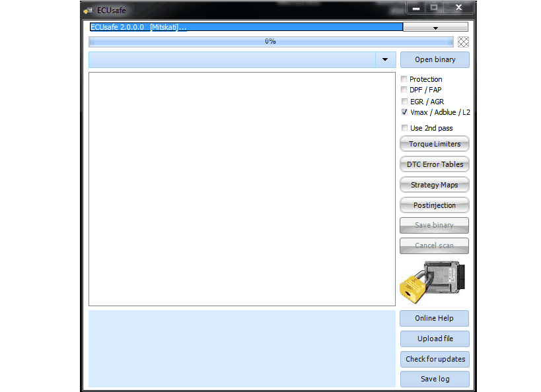
Task: Open Torque Limiters
Action: click(x=435, y=144)
